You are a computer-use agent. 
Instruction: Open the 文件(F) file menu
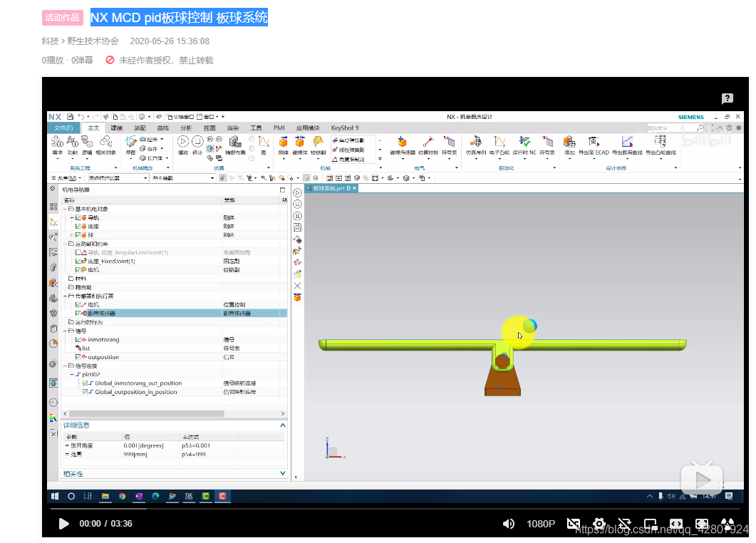point(63,128)
